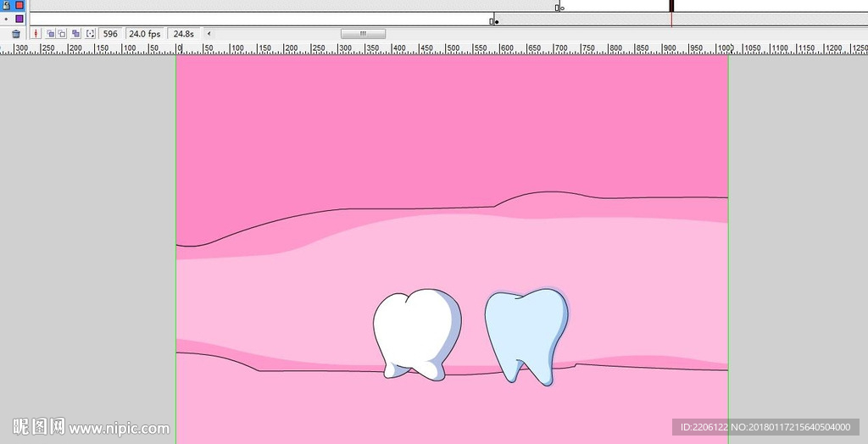Viewport: 868px width, 444px height.
Task: Click the empty keyframe circle in top layer
Action: [x=563, y=8]
